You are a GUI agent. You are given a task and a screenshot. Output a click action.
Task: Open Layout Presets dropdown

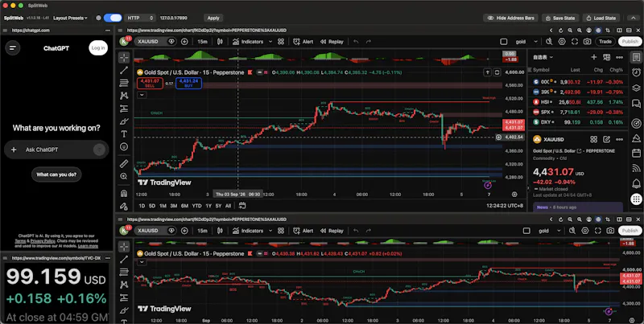tap(70, 18)
